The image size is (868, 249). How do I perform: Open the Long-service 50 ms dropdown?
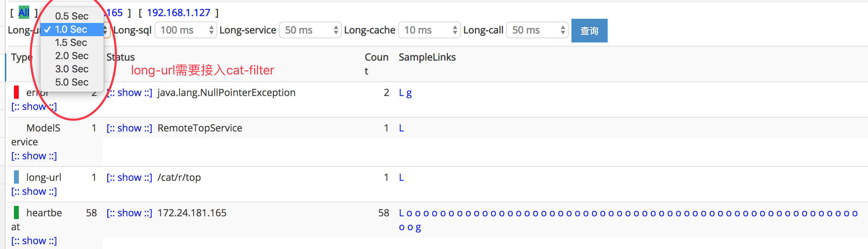point(310,30)
